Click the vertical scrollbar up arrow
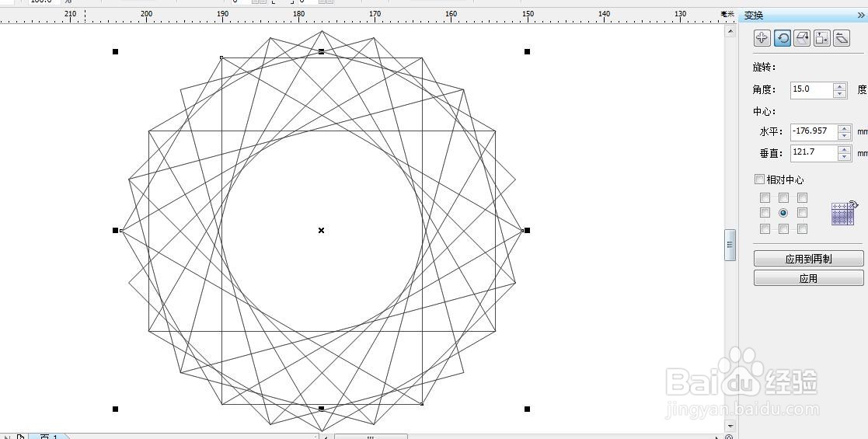Viewport: 868px width, 439px height. coord(730,32)
